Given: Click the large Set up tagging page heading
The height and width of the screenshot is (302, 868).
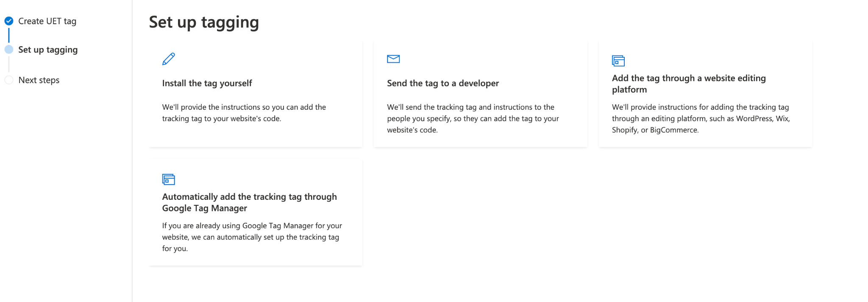Looking at the screenshot, I should (204, 22).
